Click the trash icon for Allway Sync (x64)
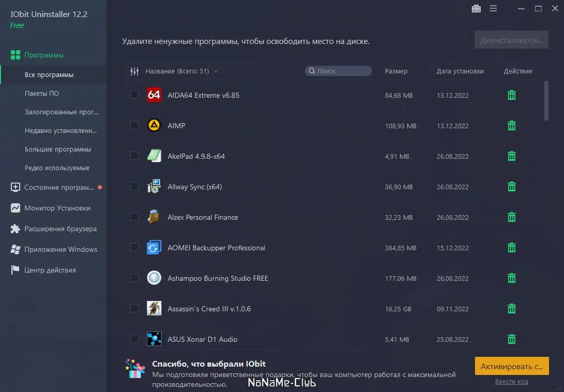Screen dimensions: 564x392 pyautogui.click(x=512, y=187)
